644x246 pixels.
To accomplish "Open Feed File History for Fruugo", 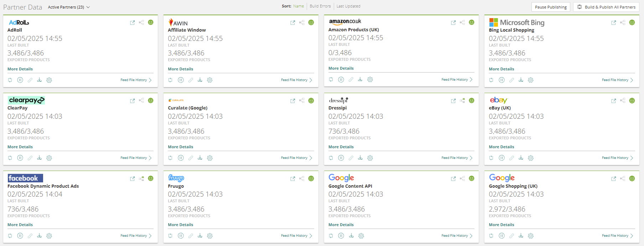I will [x=296, y=236].
